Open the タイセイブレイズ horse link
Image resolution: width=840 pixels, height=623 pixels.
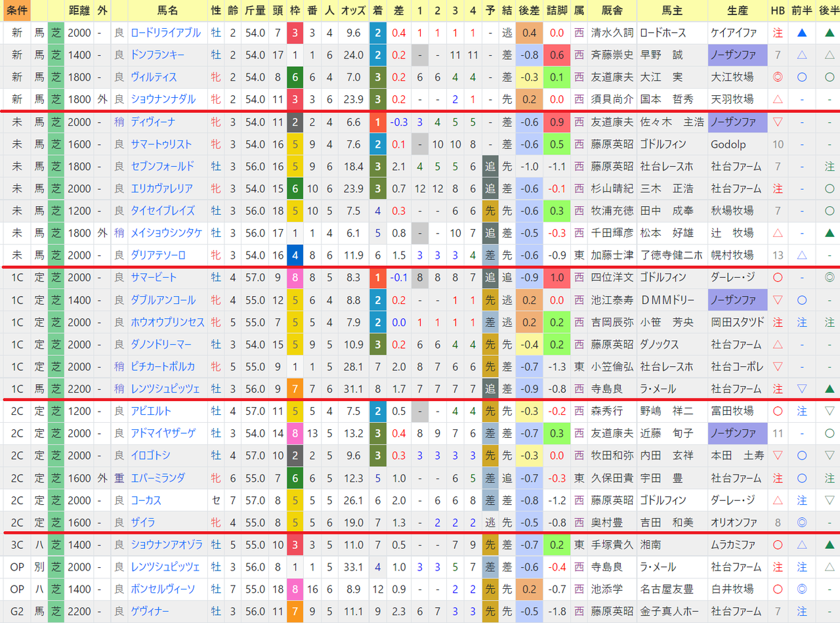pos(162,211)
